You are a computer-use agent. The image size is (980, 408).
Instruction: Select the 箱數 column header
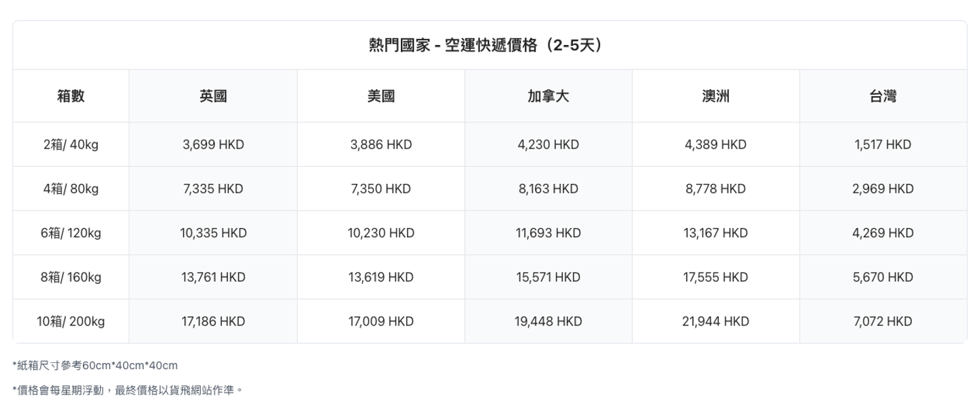(x=71, y=96)
